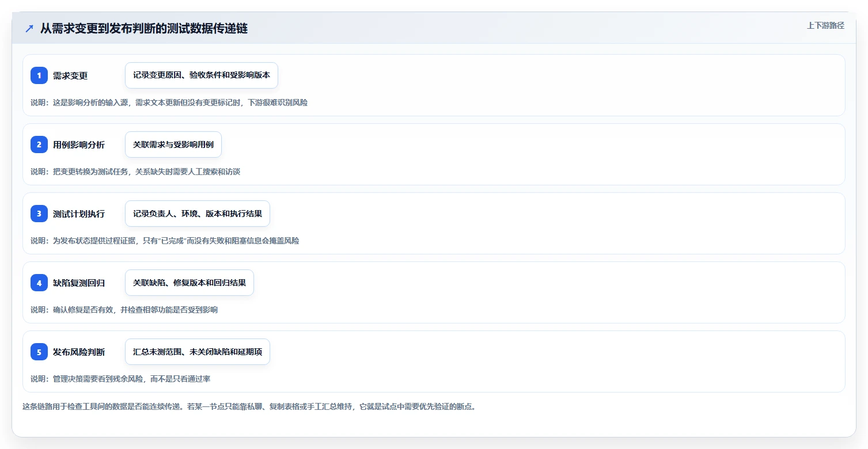Click the step number 4 badge
The height and width of the screenshot is (449, 868).
pos(39,283)
